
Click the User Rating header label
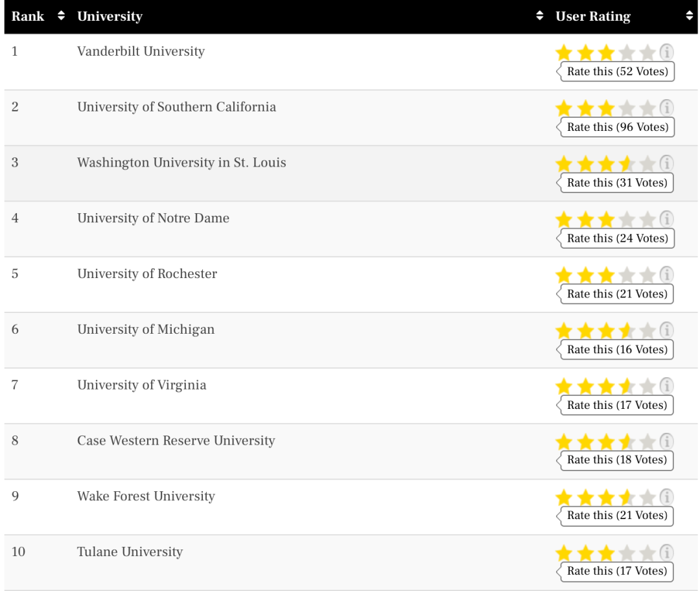coord(592,17)
